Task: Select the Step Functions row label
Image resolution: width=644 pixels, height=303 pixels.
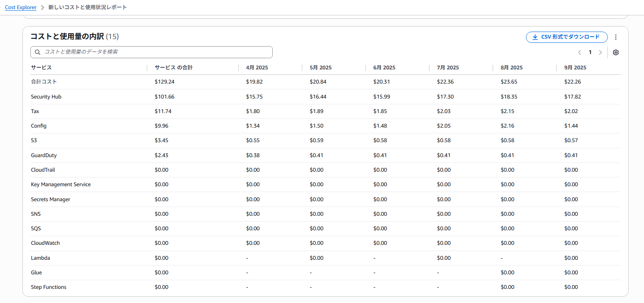Action: (49, 287)
